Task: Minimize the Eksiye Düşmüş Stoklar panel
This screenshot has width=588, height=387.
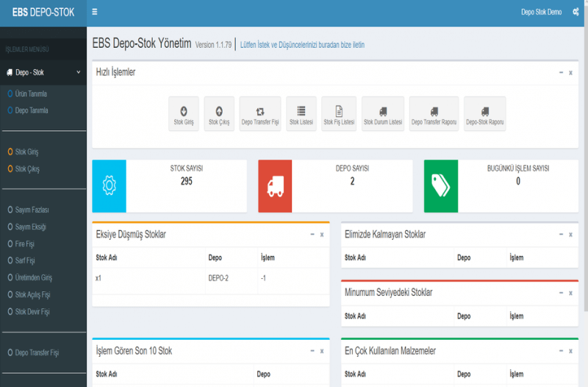Action: point(312,234)
